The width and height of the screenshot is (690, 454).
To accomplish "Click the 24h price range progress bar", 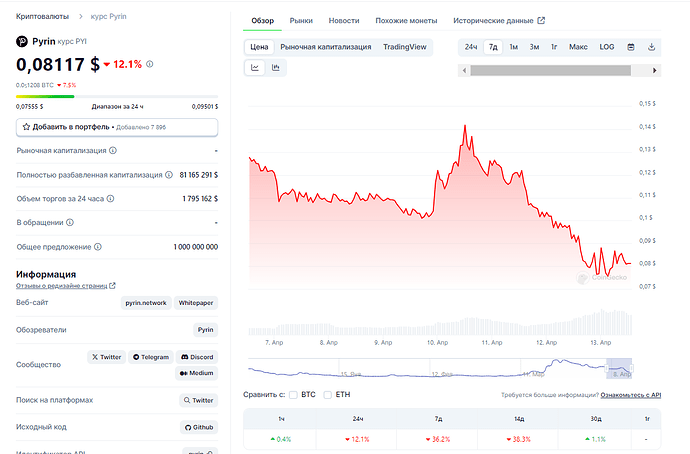I will click(x=117, y=96).
